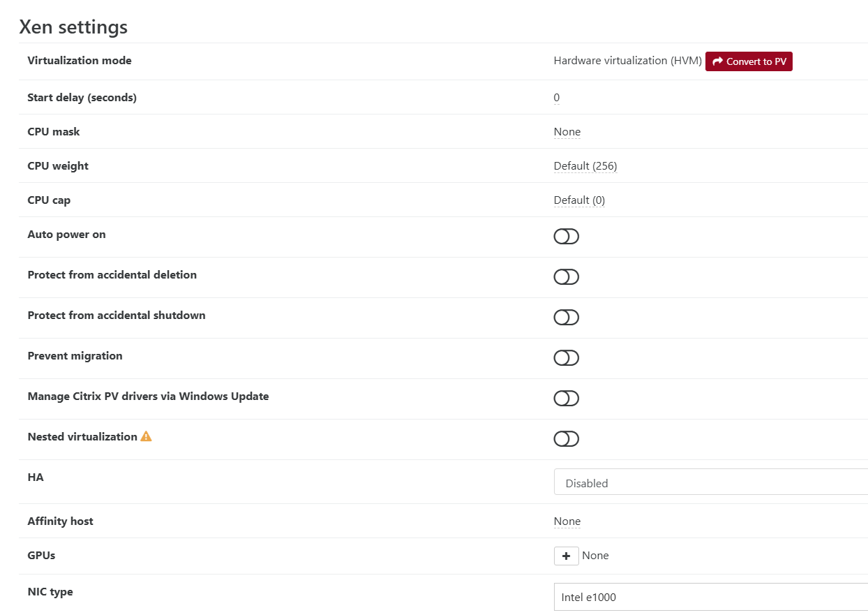Change the CPU weight from Default (256)
868x615 pixels.
(x=585, y=165)
